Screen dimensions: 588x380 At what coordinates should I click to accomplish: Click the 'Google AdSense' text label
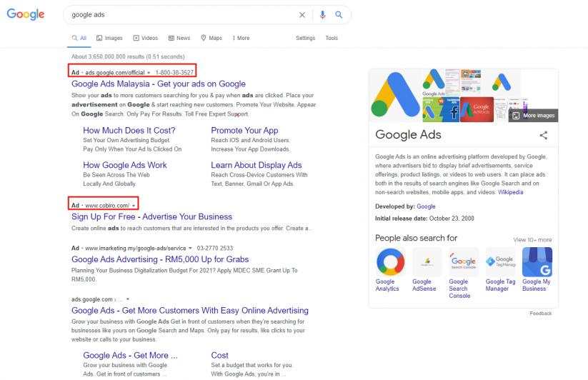(424, 285)
